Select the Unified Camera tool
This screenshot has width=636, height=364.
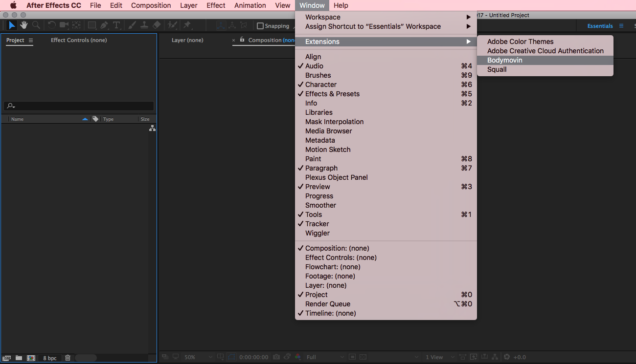tap(64, 25)
